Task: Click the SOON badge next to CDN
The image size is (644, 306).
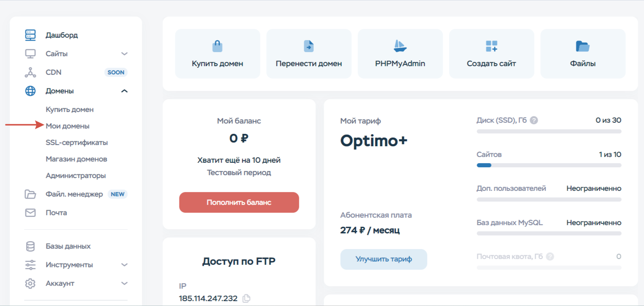Action: tap(116, 72)
